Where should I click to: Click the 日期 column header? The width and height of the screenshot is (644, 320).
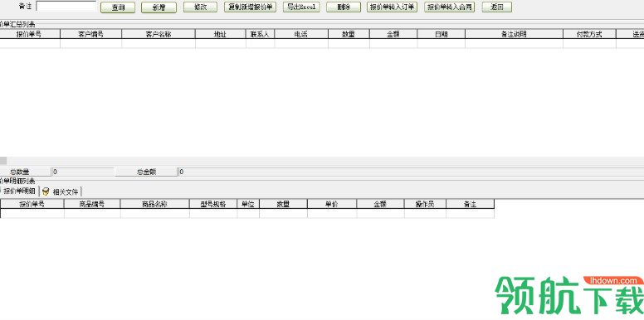[x=442, y=34]
